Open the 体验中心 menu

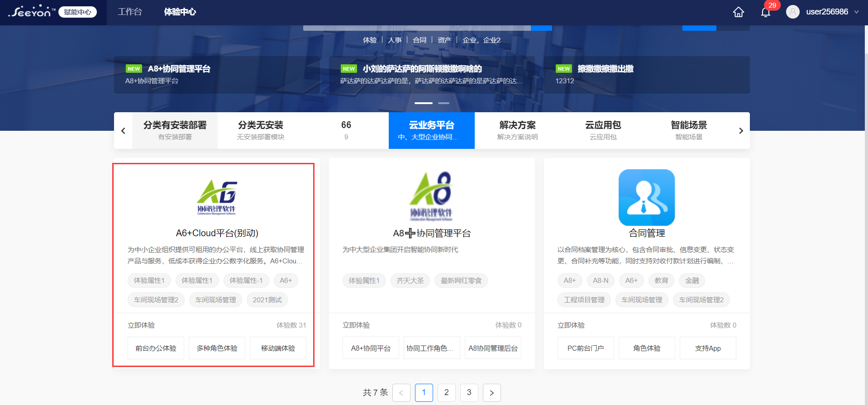point(180,12)
